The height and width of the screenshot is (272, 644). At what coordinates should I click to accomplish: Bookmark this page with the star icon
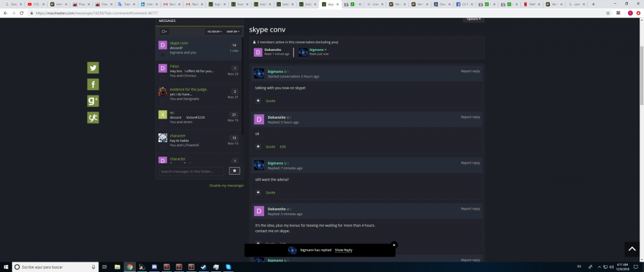(x=607, y=13)
